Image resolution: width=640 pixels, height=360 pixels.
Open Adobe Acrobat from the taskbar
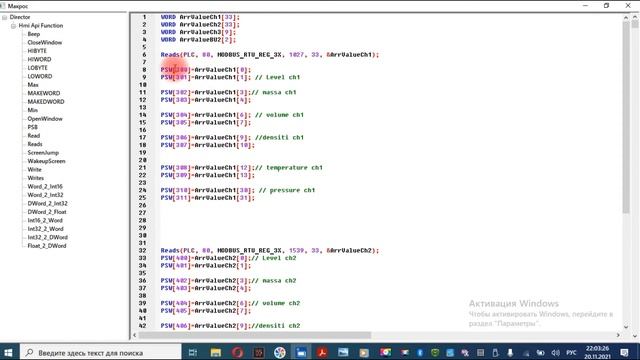click(322, 352)
